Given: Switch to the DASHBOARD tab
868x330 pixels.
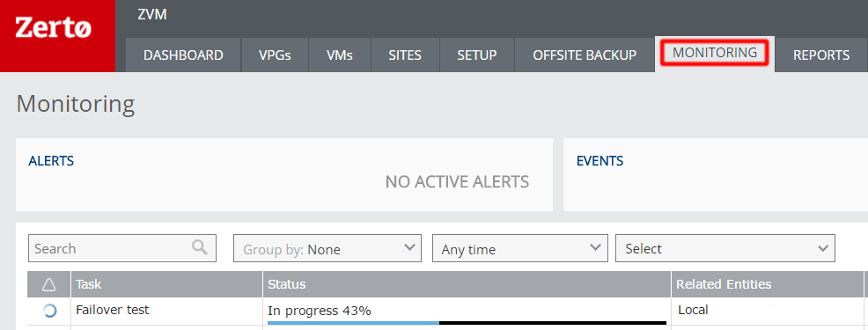Looking at the screenshot, I should point(183,55).
